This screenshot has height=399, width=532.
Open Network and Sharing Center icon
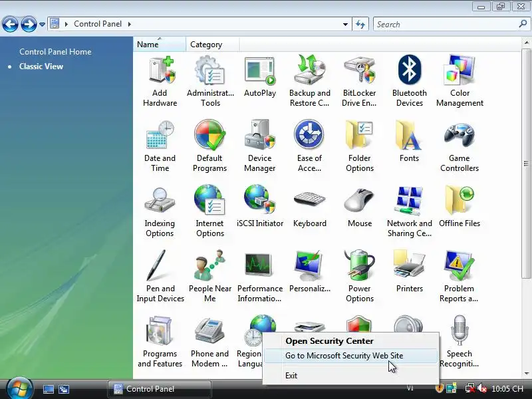point(409,211)
